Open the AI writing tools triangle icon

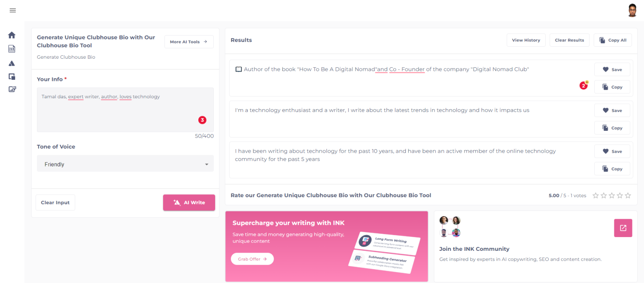click(12, 63)
